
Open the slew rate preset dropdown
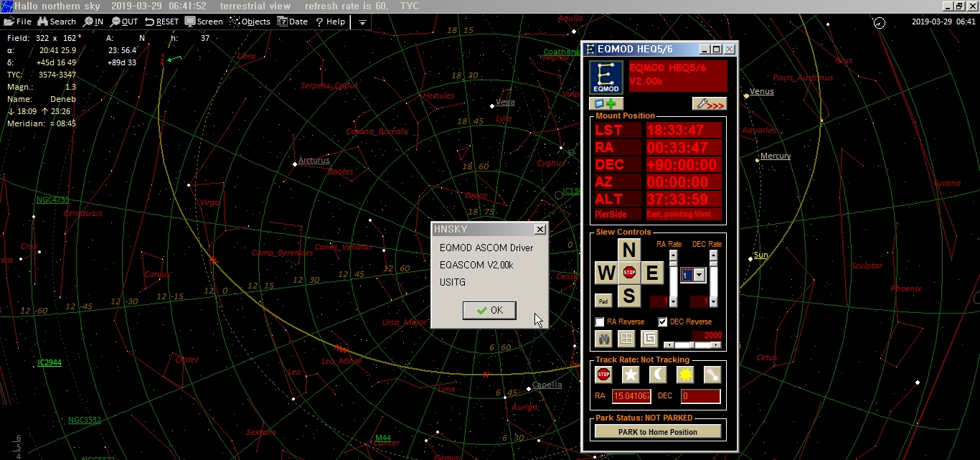pyautogui.click(x=699, y=276)
